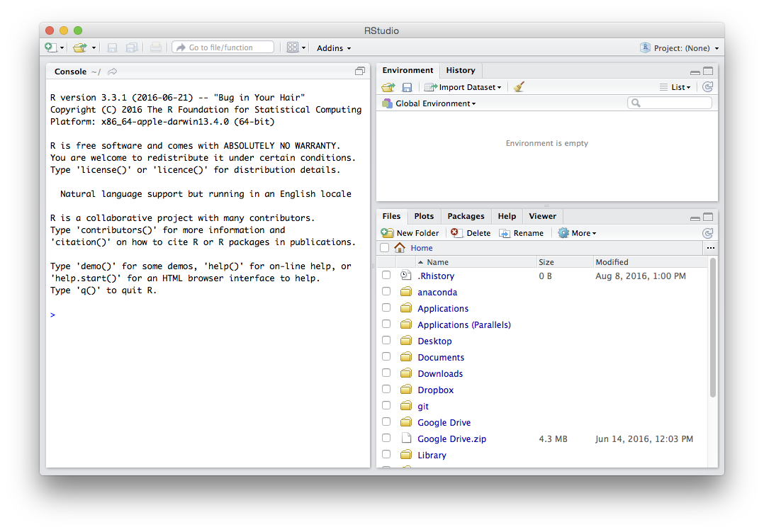Expand the panes layout dropdown arrow

pyautogui.click(x=303, y=48)
